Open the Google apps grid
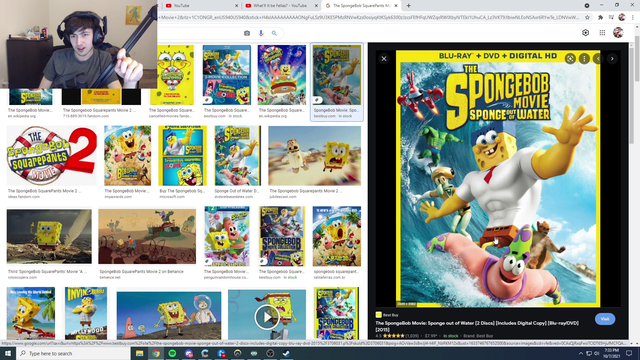 602,33
